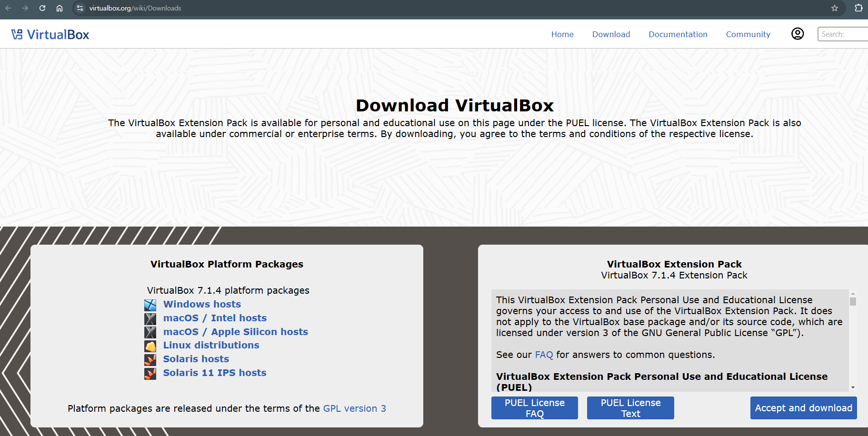Open browser extensions puzzle icon

pyautogui.click(x=858, y=8)
